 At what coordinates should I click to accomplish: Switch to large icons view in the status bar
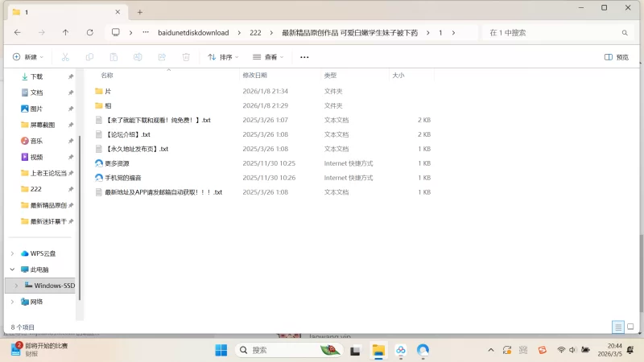630,327
